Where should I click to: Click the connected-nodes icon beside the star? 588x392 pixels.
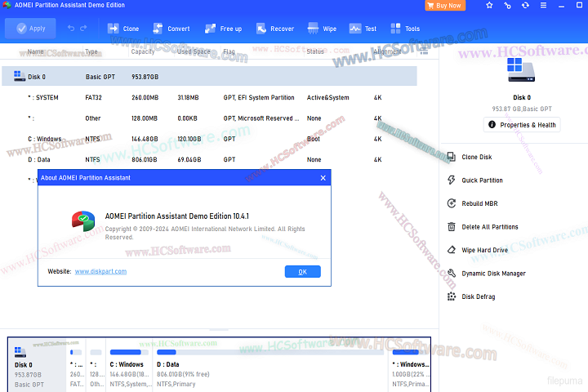pyautogui.click(x=507, y=5)
